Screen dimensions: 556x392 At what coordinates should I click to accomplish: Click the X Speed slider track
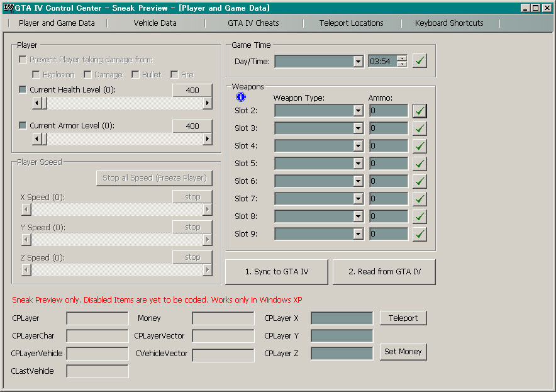coord(117,210)
